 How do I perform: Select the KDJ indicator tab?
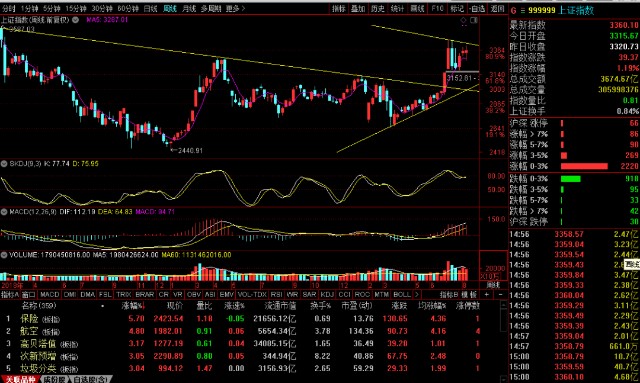click(327, 294)
